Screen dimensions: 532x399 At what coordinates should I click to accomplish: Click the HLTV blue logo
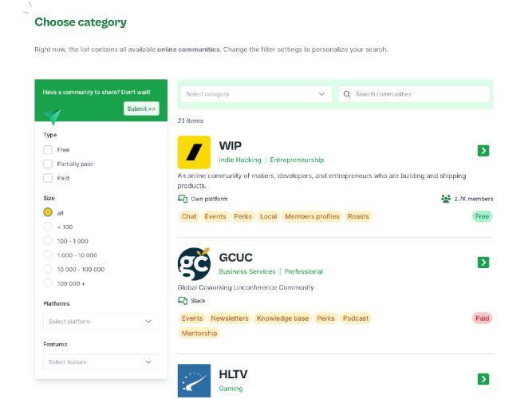click(194, 381)
